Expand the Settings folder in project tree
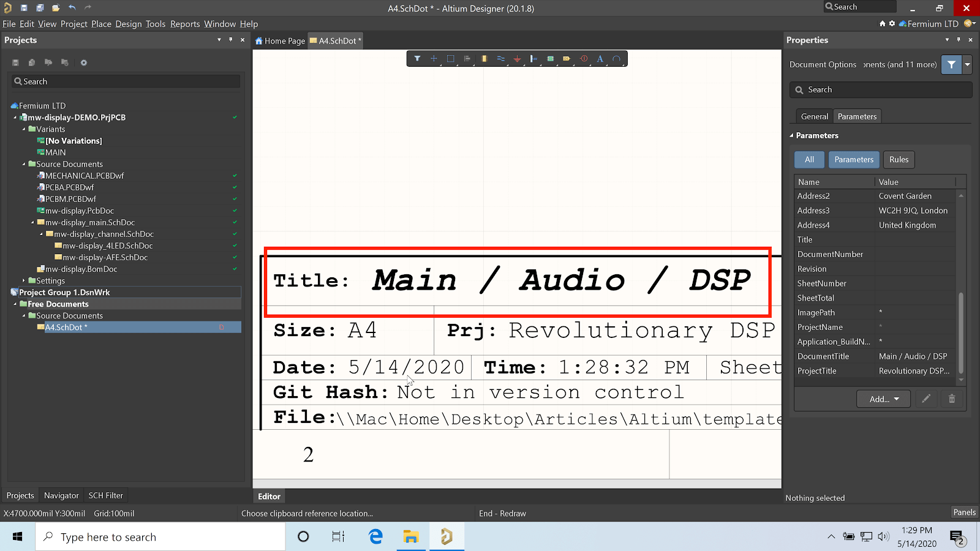This screenshot has width=980, height=551. pos(24,280)
